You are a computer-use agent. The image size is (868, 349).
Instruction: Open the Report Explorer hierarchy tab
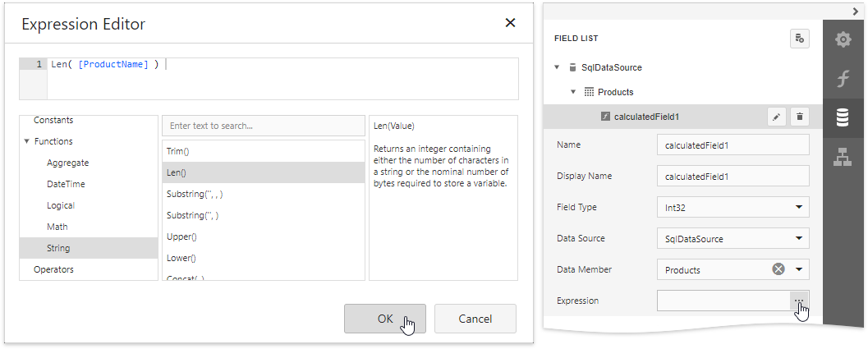[x=843, y=157]
